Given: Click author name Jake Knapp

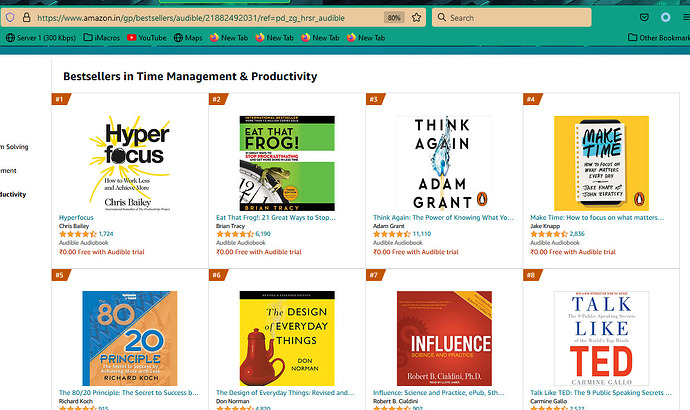Looking at the screenshot, I should pos(545,226).
